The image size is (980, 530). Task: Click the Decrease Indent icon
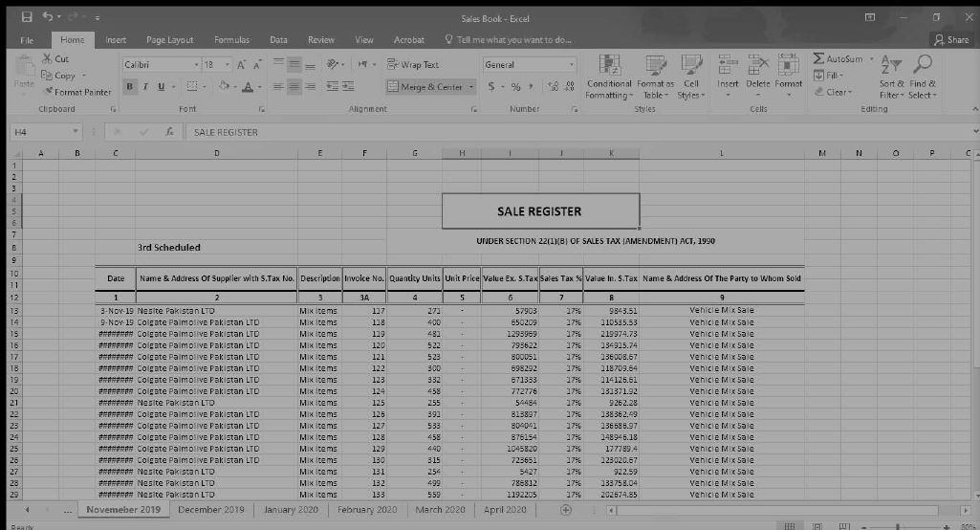click(333, 86)
